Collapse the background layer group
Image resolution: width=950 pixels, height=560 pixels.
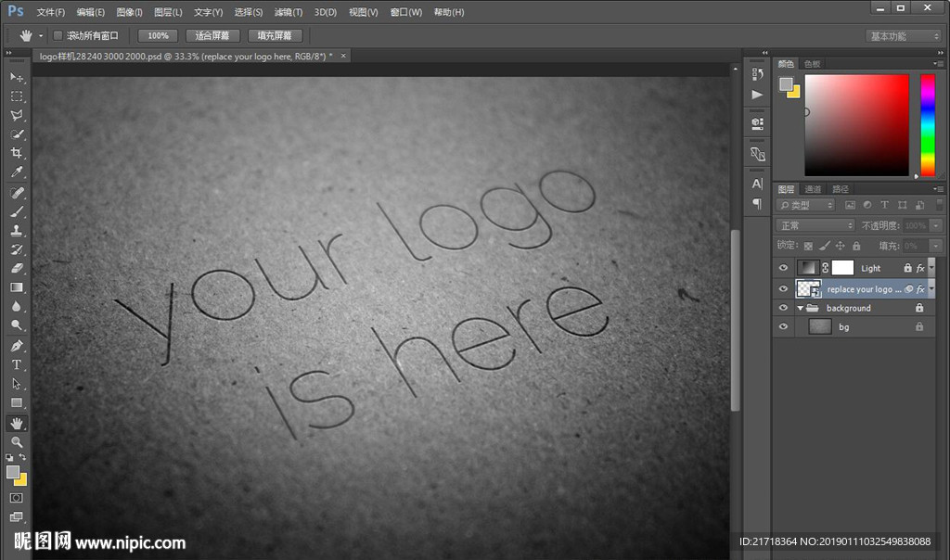[x=800, y=308]
